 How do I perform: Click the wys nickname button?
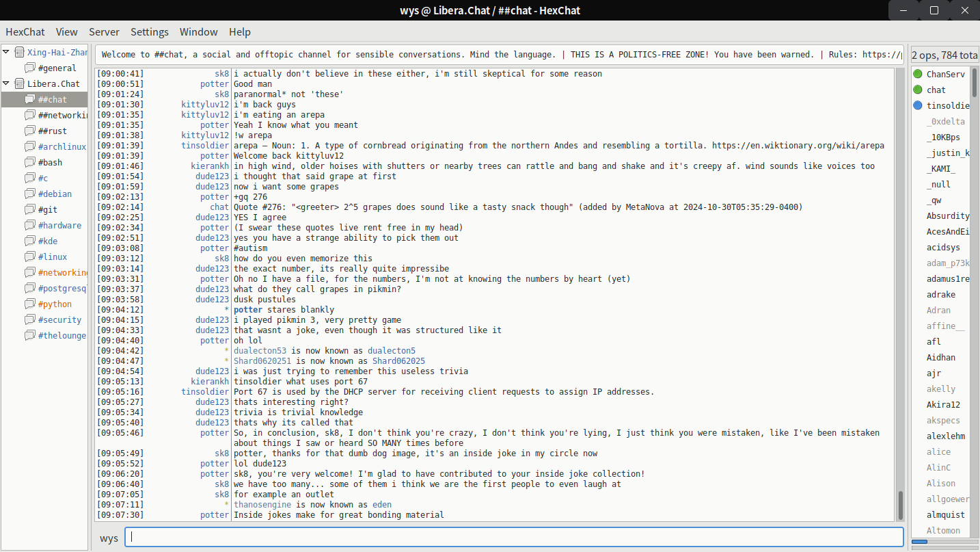click(x=109, y=538)
